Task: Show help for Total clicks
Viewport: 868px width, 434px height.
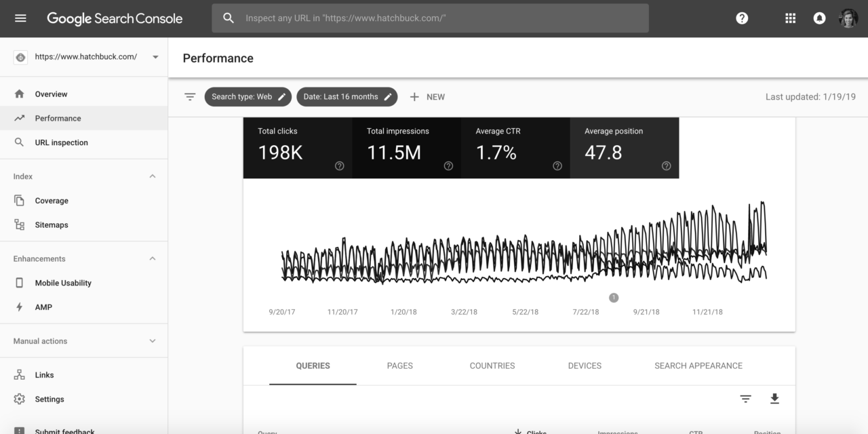Action: tap(340, 166)
